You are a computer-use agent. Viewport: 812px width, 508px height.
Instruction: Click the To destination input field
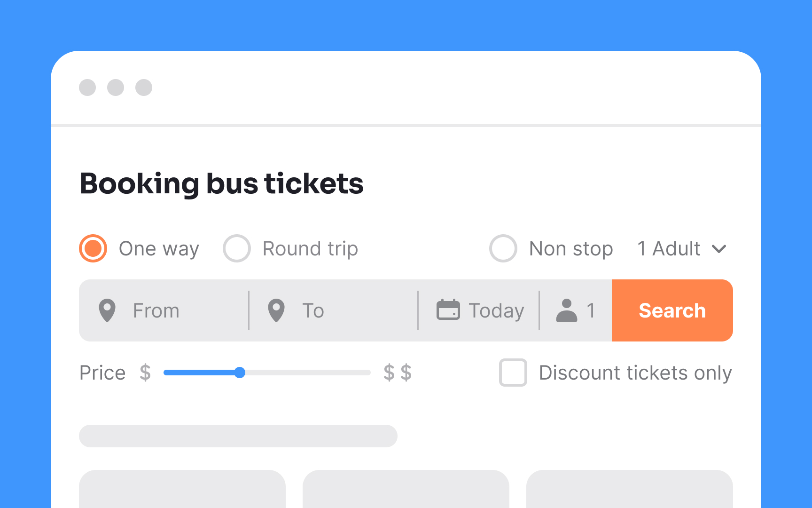[334, 310]
